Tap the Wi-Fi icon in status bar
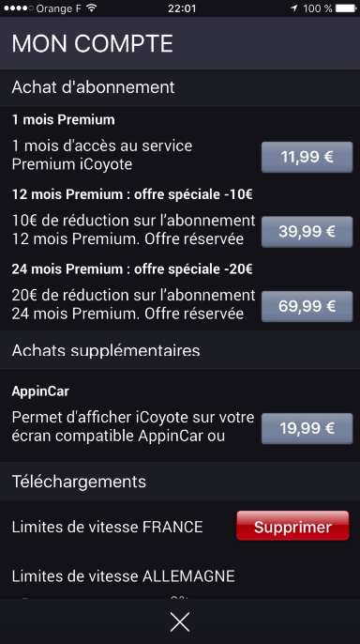This screenshot has width=360, height=644. (x=92, y=8)
